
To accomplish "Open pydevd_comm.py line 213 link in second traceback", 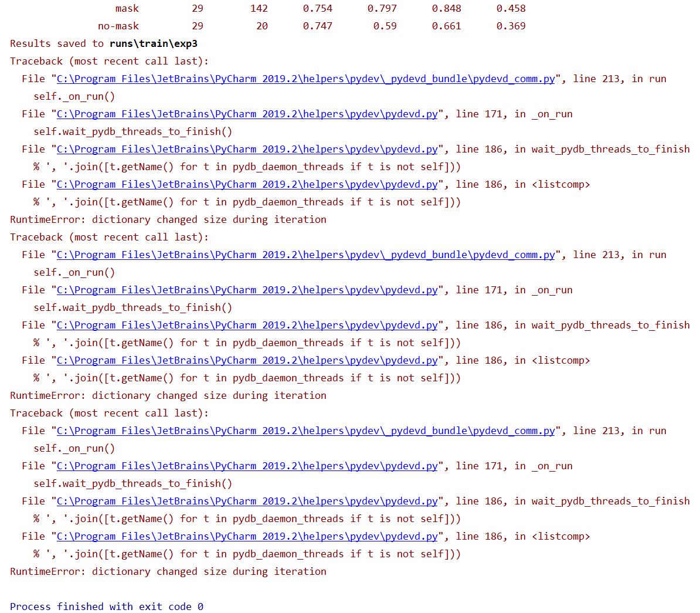I will point(304,255).
